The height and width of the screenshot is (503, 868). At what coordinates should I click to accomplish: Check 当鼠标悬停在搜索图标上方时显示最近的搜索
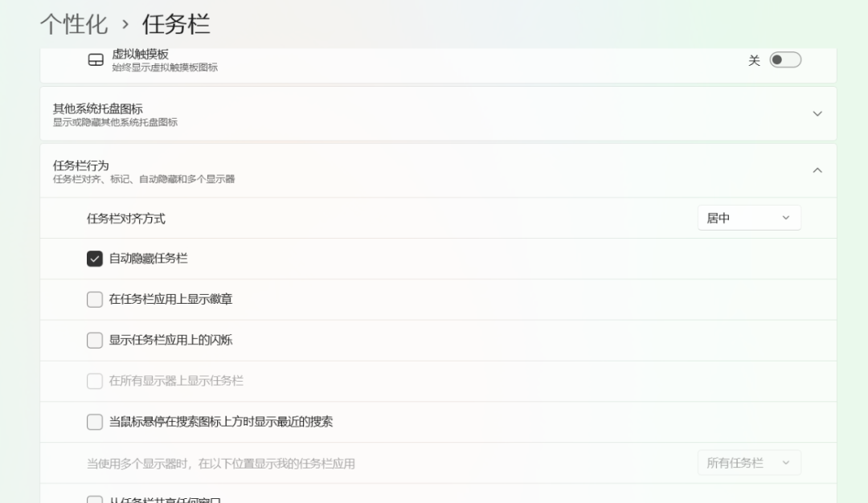point(96,422)
